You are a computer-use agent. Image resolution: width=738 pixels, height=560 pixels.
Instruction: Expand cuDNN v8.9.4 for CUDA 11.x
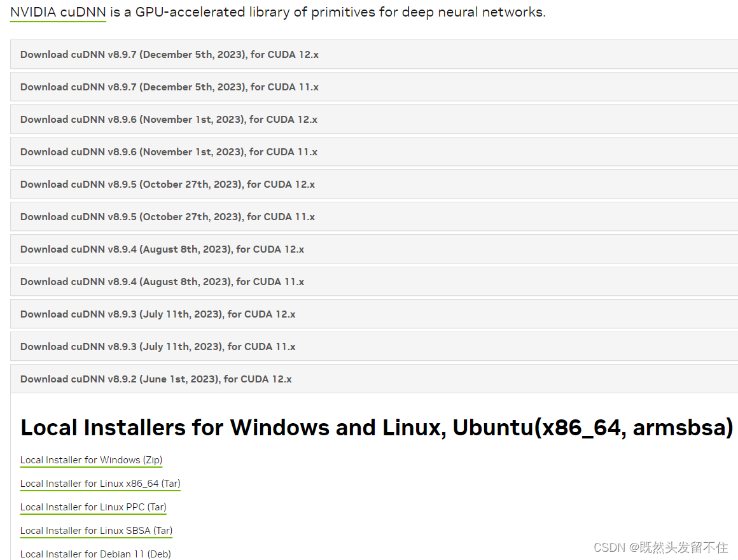tap(374, 282)
